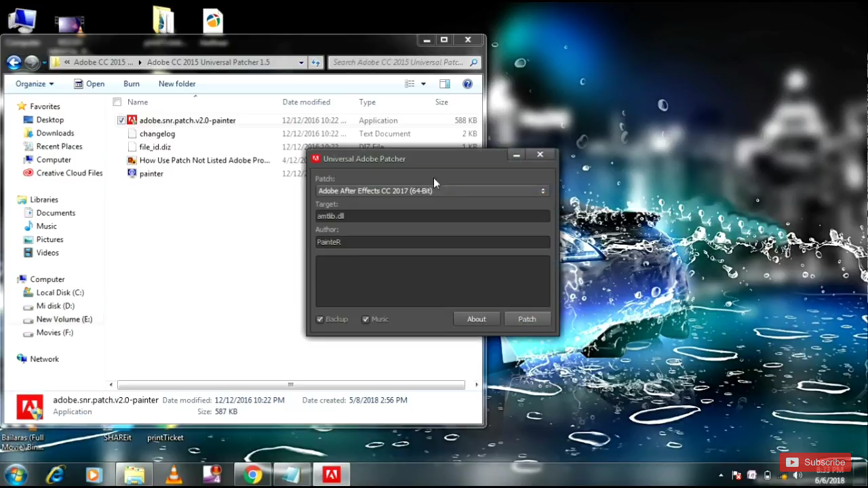Expand the Organize menu in Explorer
868x488 pixels.
tap(35, 84)
